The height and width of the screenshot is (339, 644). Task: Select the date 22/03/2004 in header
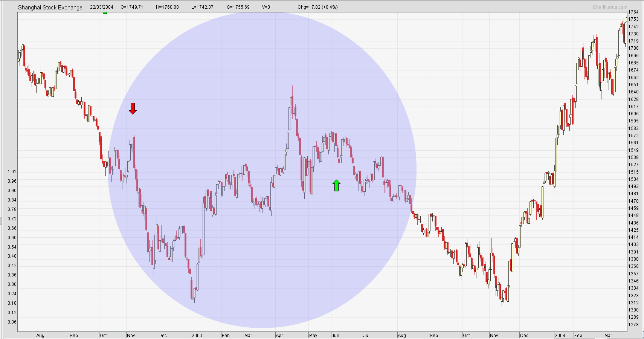(102, 7)
